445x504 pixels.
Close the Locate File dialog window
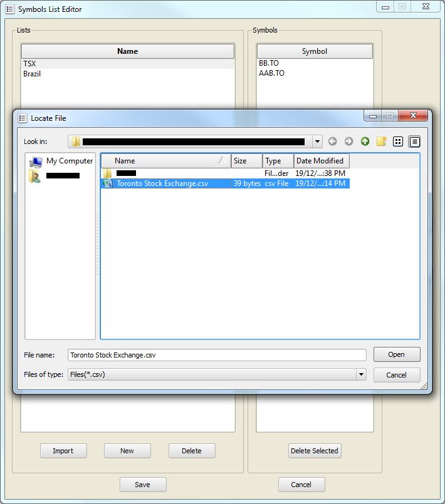(x=414, y=116)
